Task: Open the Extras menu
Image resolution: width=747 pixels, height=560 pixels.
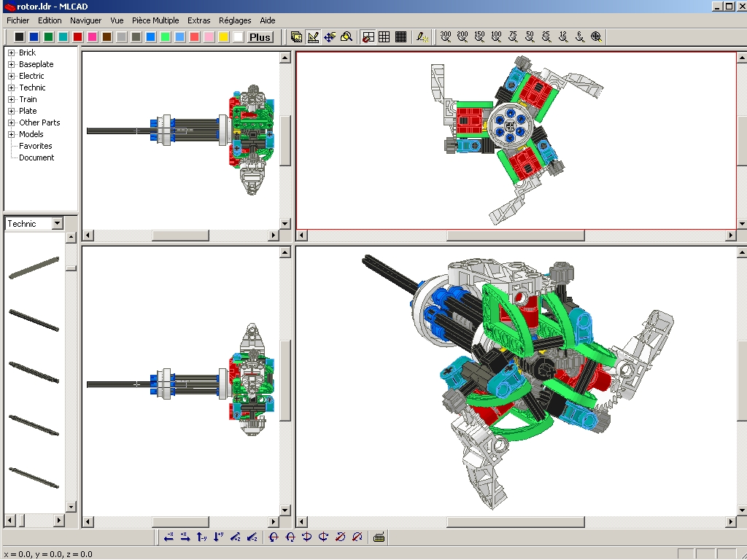Action: [x=198, y=20]
